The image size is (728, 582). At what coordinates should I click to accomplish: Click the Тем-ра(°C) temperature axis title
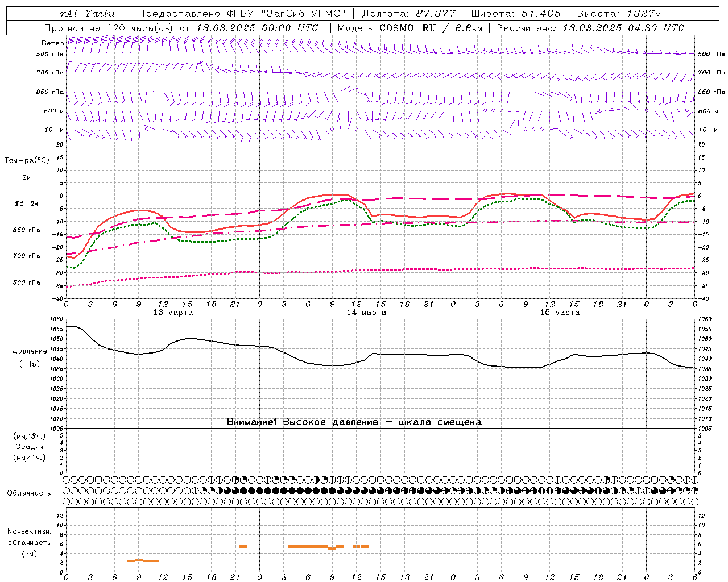pyautogui.click(x=27, y=161)
